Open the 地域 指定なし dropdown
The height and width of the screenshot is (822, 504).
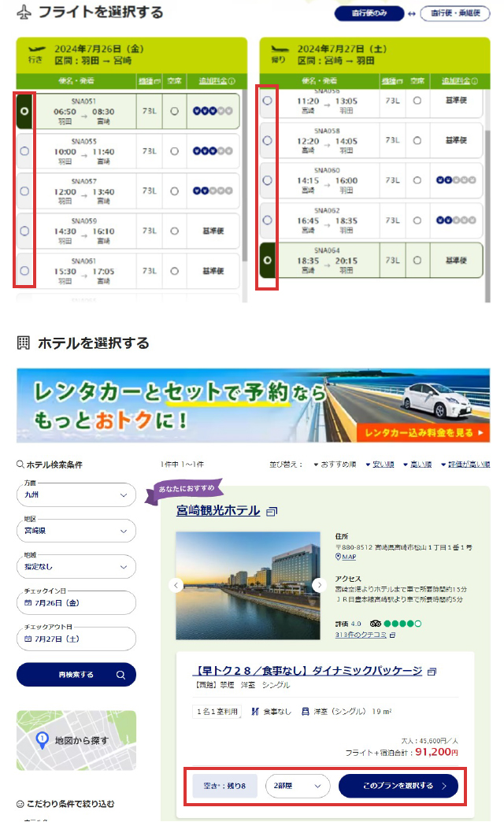(x=76, y=567)
